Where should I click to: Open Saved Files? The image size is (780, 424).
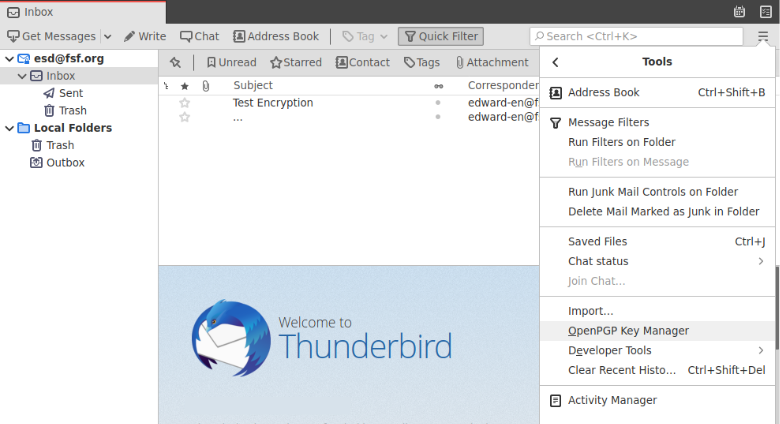click(657, 242)
